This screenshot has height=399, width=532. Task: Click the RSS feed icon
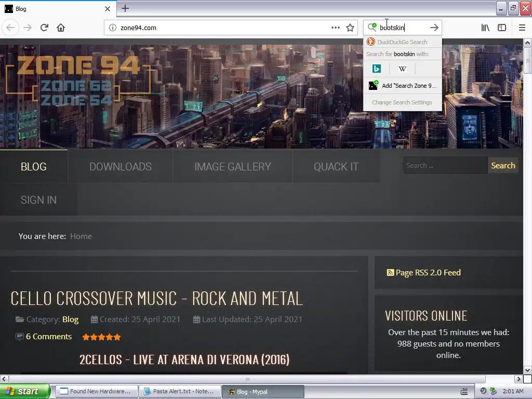tap(390, 272)
